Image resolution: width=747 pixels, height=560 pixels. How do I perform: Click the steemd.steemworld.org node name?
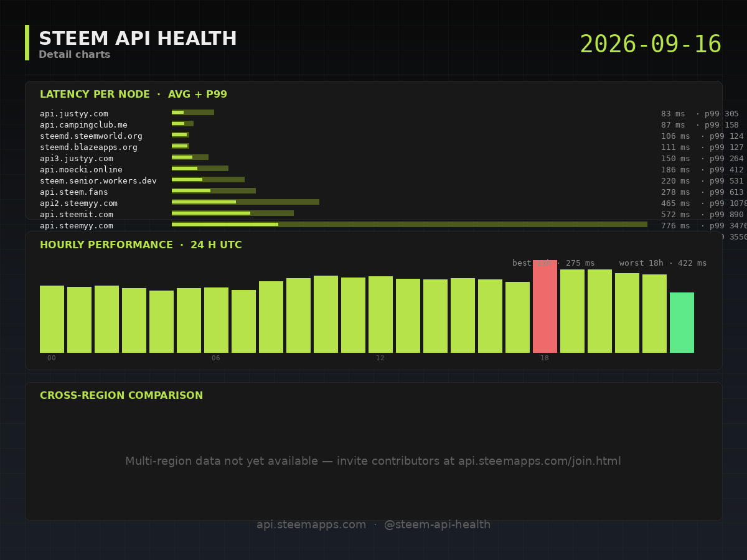click(91, 136)
